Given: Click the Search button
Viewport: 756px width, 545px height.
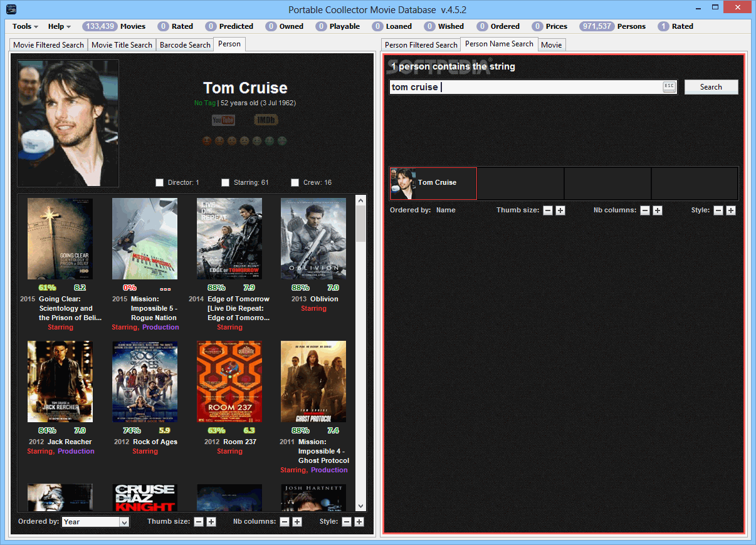Looking at the screenshot, I should [711, 87].
